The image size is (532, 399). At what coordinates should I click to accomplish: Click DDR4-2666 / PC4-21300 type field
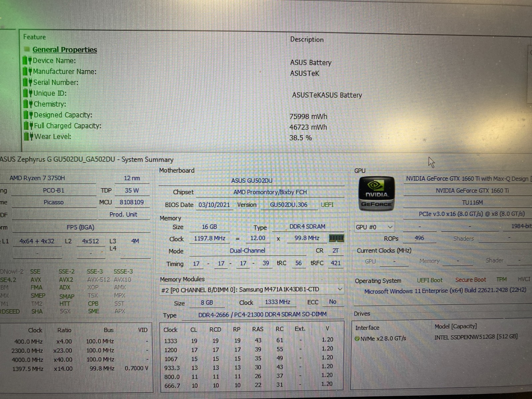click(x=263, y=314)
